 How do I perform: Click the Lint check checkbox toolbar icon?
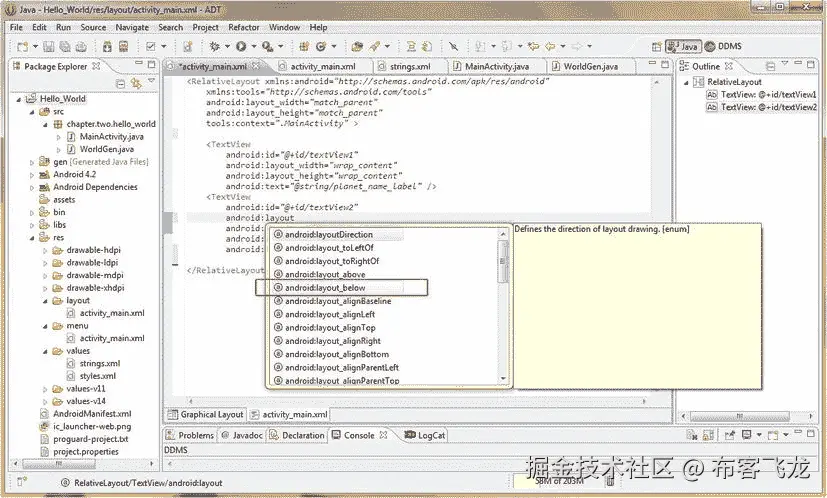click(x=150, y=46)
